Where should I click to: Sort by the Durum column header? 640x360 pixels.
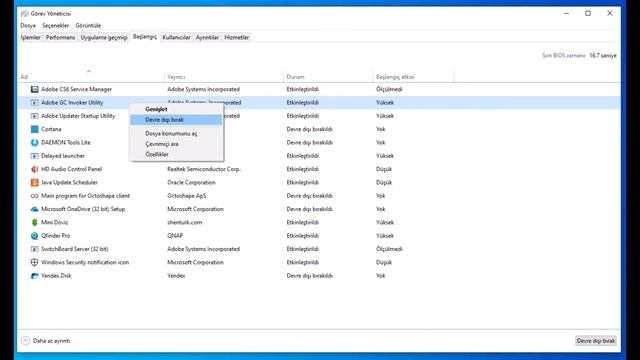(x=328, y=76)
